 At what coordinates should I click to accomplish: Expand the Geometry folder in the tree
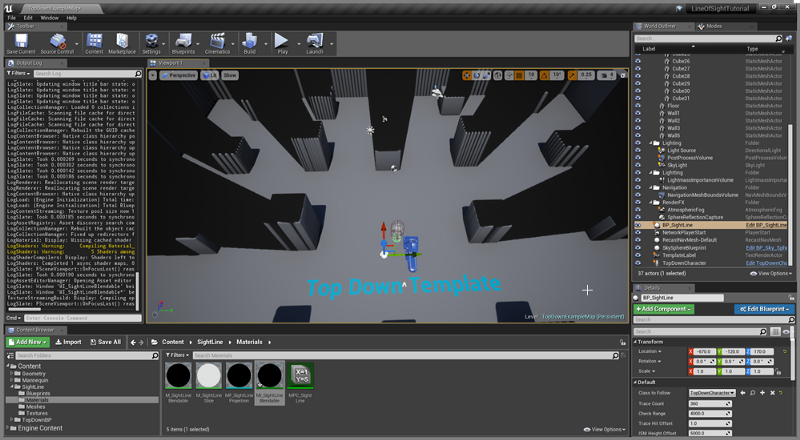[x=11, y=374]
